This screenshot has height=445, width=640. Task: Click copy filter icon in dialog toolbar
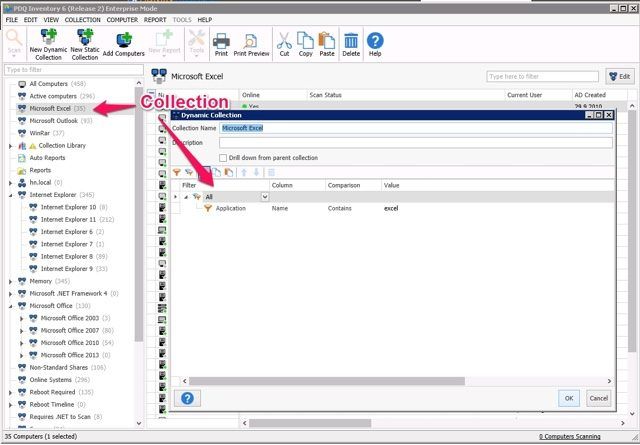[x=216, y=173]
